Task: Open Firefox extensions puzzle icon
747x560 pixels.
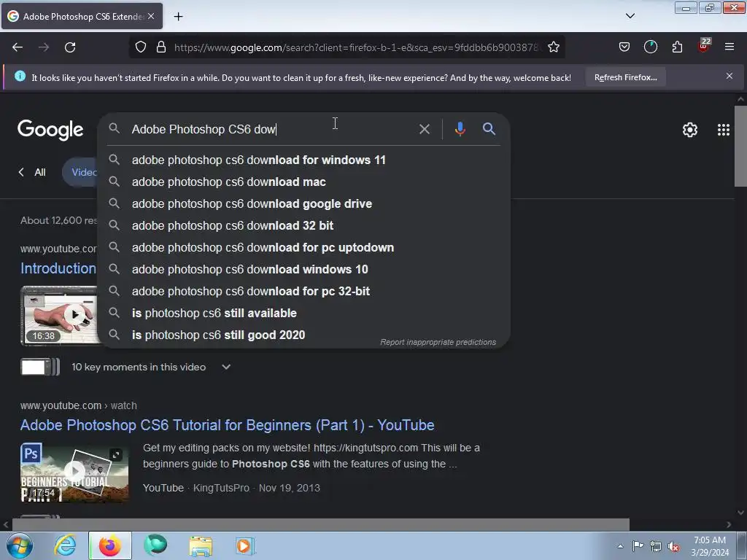Action: point(677,47)
